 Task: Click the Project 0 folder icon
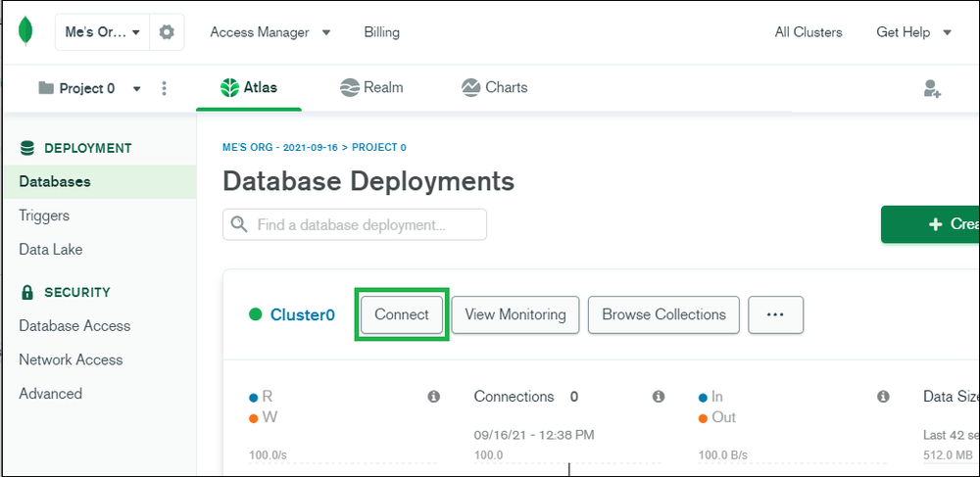(46, 88)
